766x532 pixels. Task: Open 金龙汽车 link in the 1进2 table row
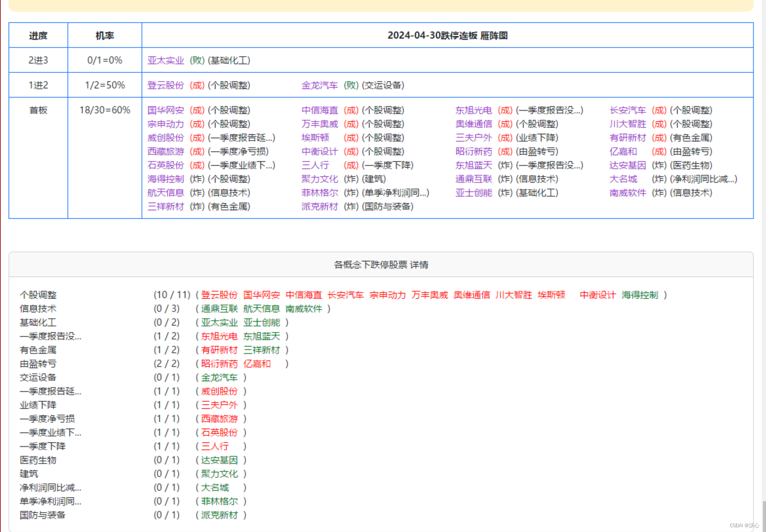[320, 85]
